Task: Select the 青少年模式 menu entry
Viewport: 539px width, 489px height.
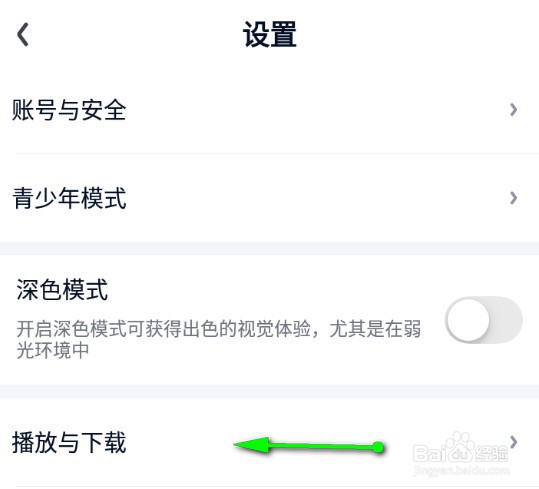Action: click(x=270, y=198)
